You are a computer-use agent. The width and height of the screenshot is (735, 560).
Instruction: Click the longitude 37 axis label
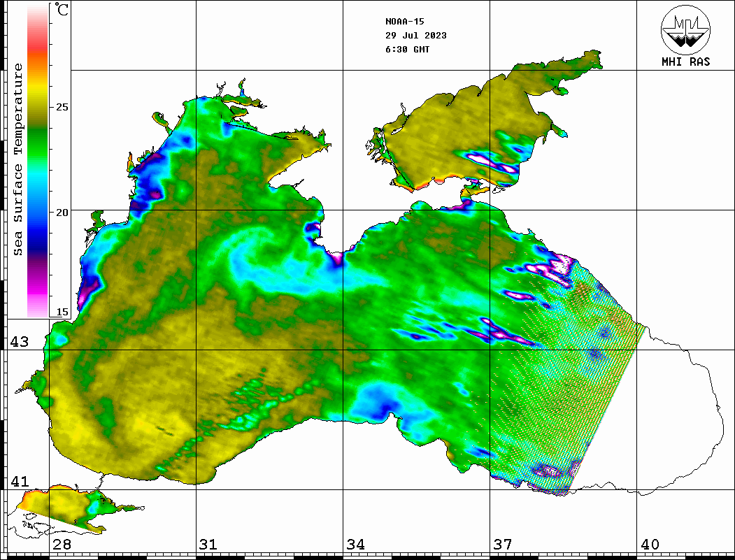pos(502,545)
